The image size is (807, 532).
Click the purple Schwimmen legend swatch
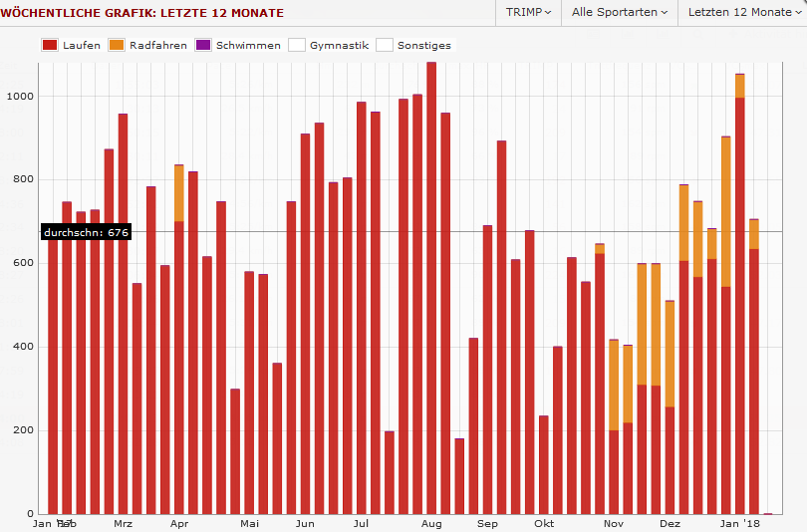[x=202, y=45]
